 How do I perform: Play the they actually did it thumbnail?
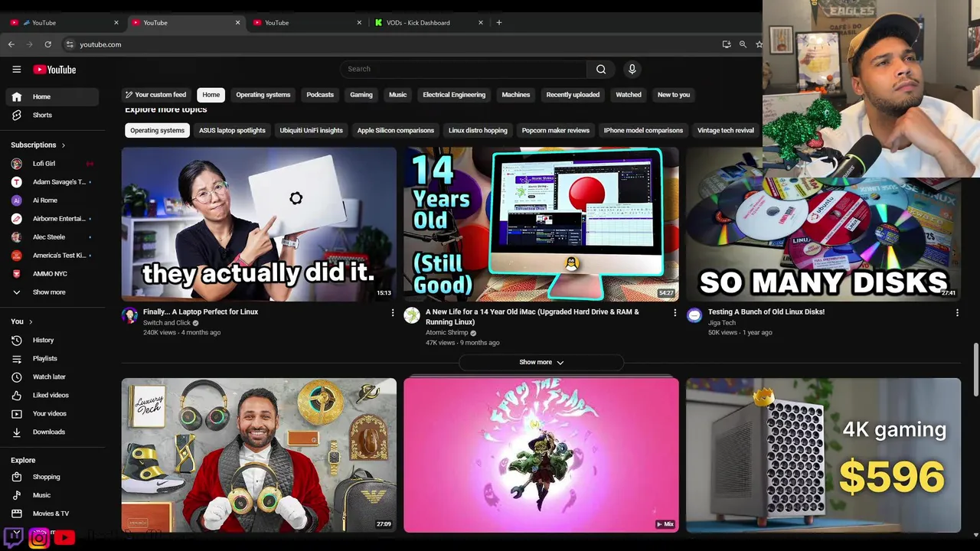259,224
